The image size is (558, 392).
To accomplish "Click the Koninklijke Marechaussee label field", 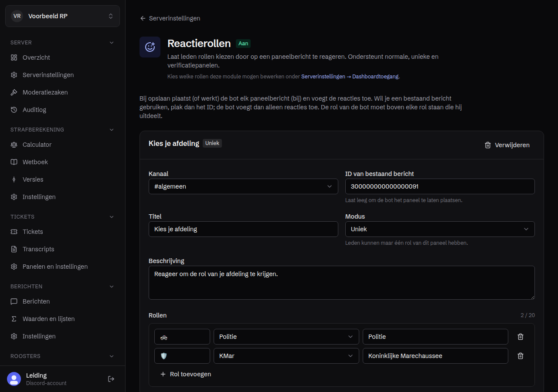I will (436, 356).
